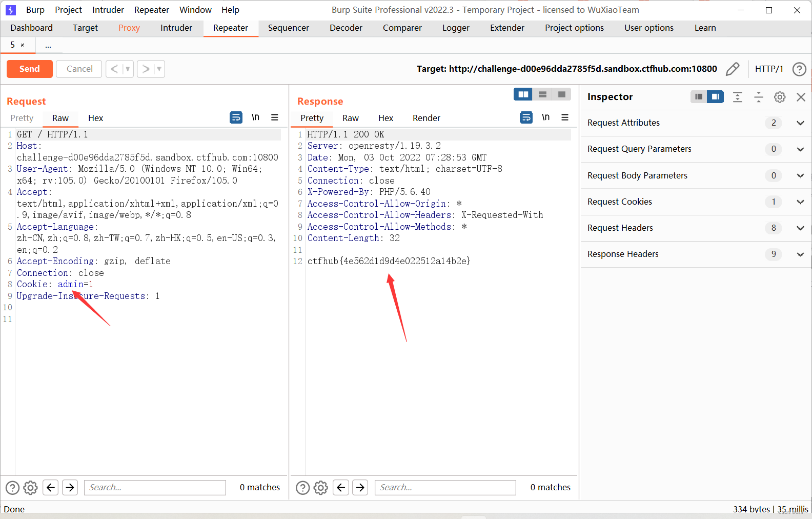Expand Request Attributes section

coord(800,123)
